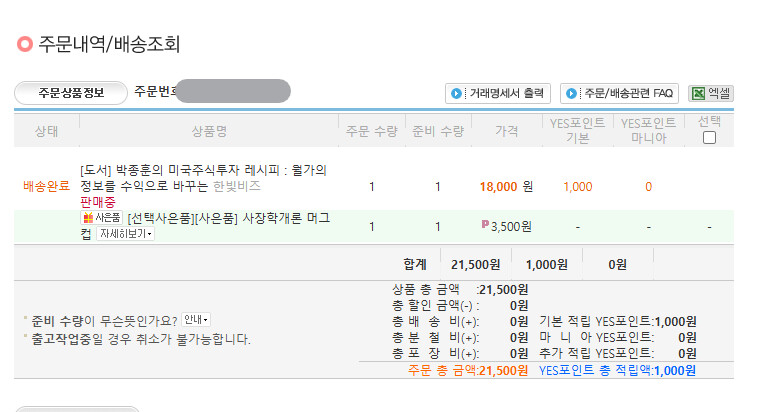This screenshot has height=412, width=762.
Task: Open the 안내 dropdown about 준비 수량
Action: point(196,320)
